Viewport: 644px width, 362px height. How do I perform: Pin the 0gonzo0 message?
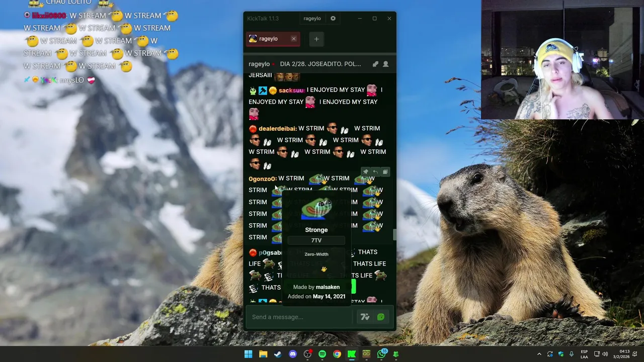point(366,172)
